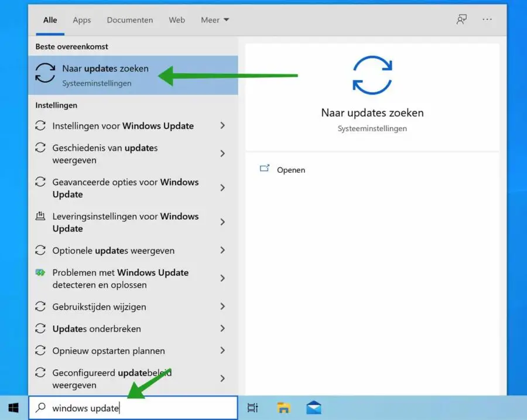Open Opnieuw opstarten plannen result
This screenshot has width=527, height=420.
pyautogui.click(x=133, y=351)
